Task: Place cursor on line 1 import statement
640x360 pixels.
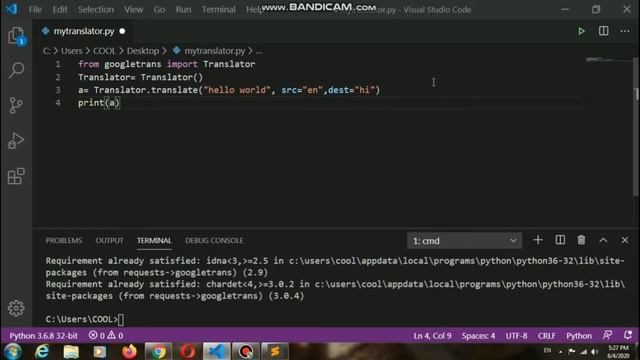Action: pyautogui.click(x=167, y=64)
